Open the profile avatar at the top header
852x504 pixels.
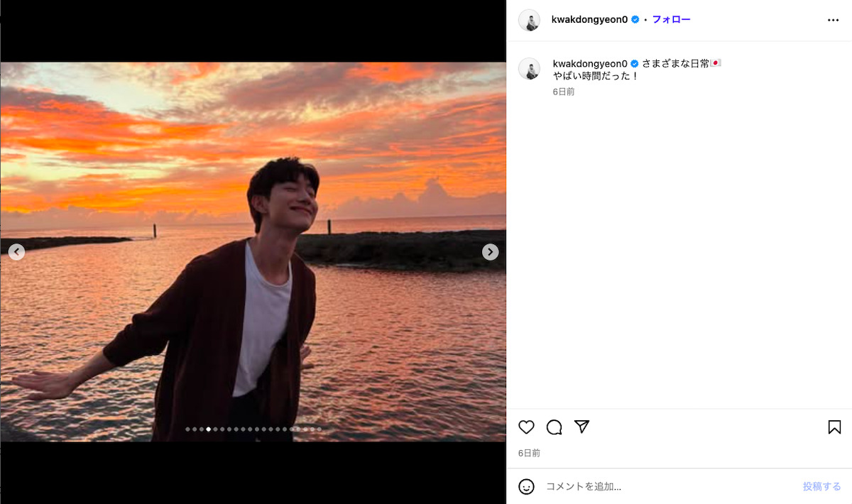click(x=529, y=20)
